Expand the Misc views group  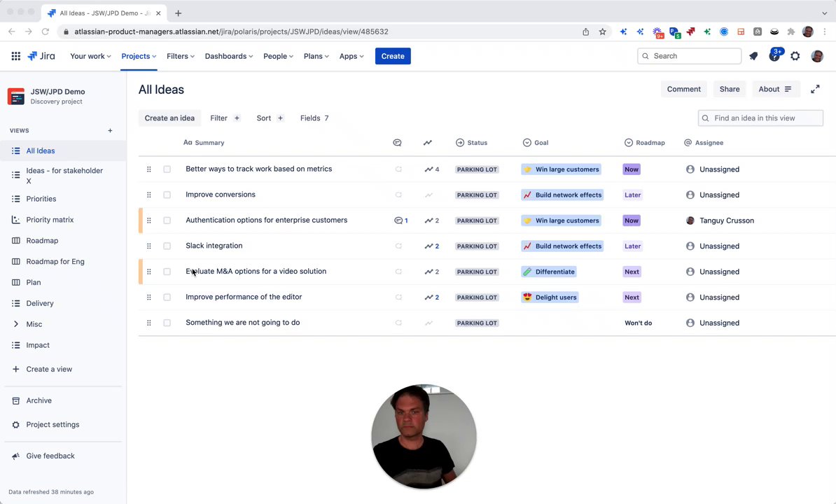tap(16, 324)
